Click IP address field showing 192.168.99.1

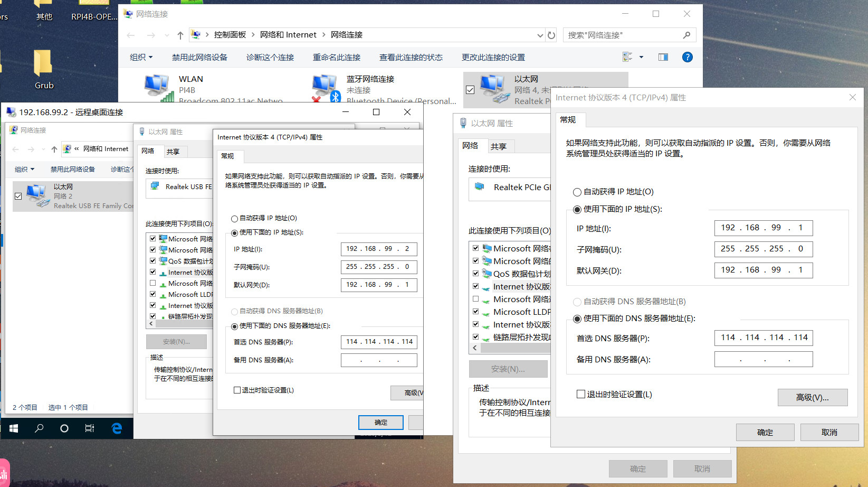[x=764, y=228]
